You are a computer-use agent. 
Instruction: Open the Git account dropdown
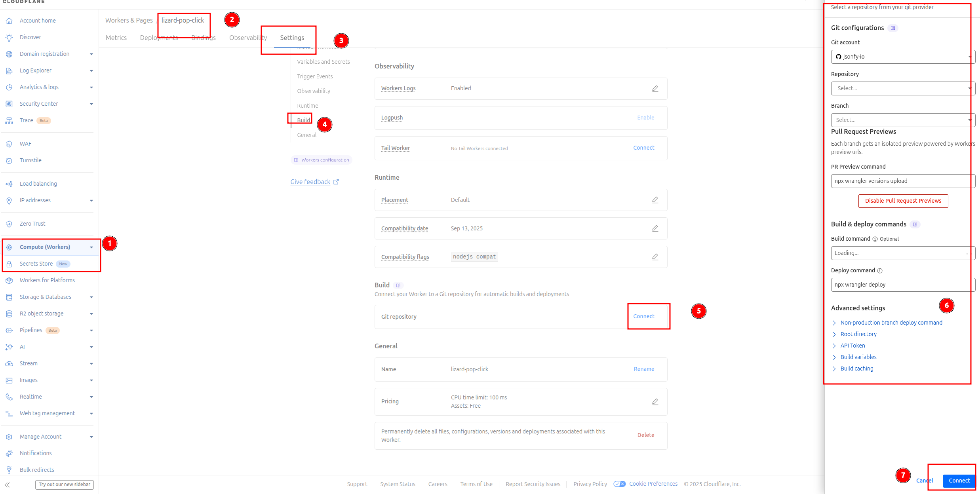point(902,57)
